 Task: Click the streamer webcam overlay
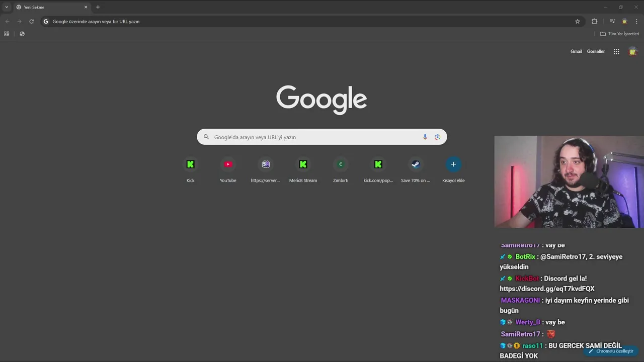coord(569,182)
